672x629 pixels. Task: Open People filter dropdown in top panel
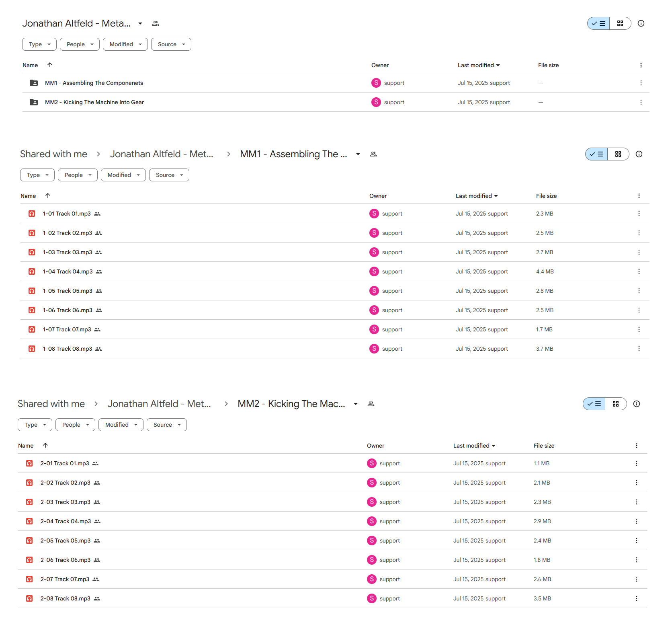(x=80, y=44)
